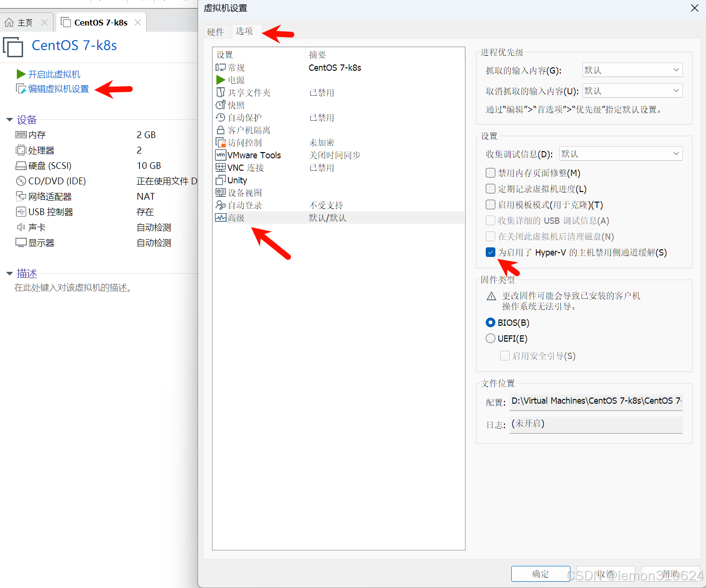This screenshot has height=588, width=706.
Task: Click the green play icon to power on VM
Action: (21, 74)
